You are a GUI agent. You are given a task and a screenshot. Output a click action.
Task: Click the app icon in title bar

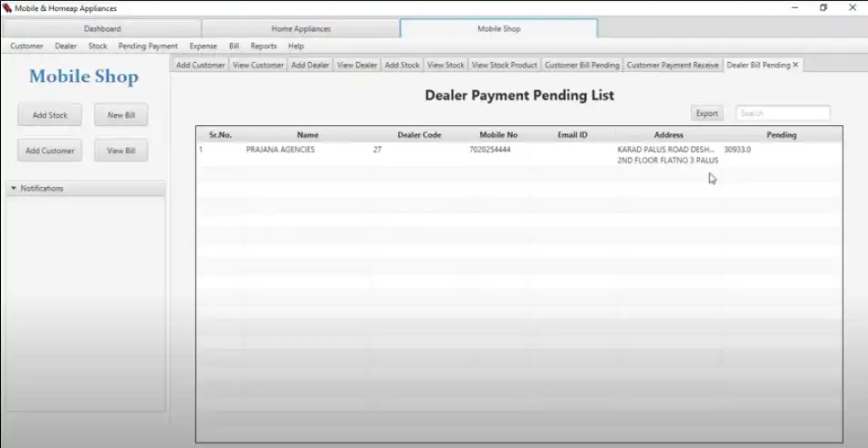(x=7, y=8)
